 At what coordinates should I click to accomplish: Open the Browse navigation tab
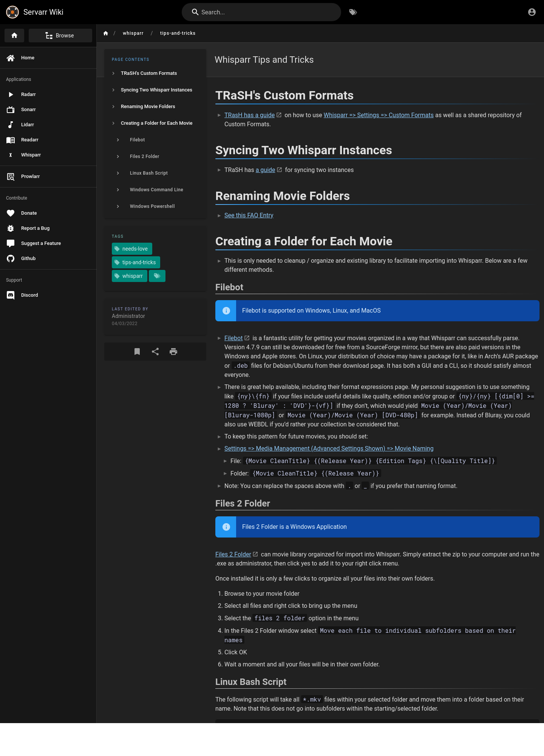[60, 36]
